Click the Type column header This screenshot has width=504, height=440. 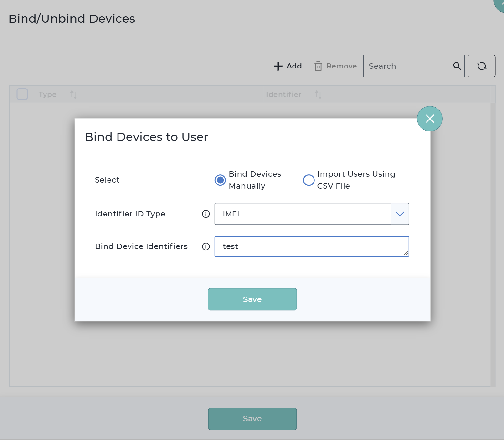(47, 95)
